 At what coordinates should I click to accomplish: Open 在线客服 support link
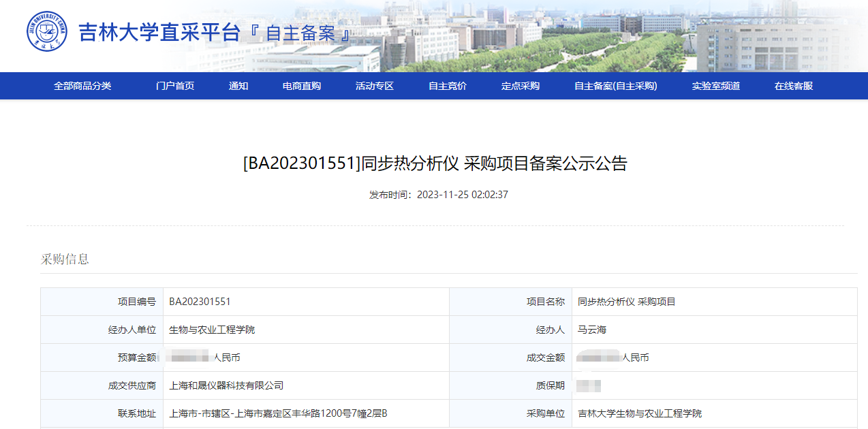[794, 86]
